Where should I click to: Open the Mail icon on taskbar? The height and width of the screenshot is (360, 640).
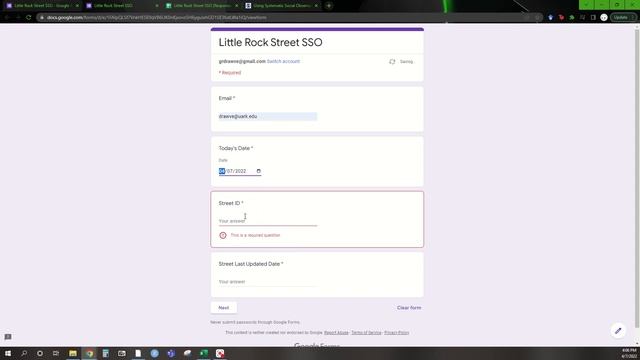pos(122,353)
